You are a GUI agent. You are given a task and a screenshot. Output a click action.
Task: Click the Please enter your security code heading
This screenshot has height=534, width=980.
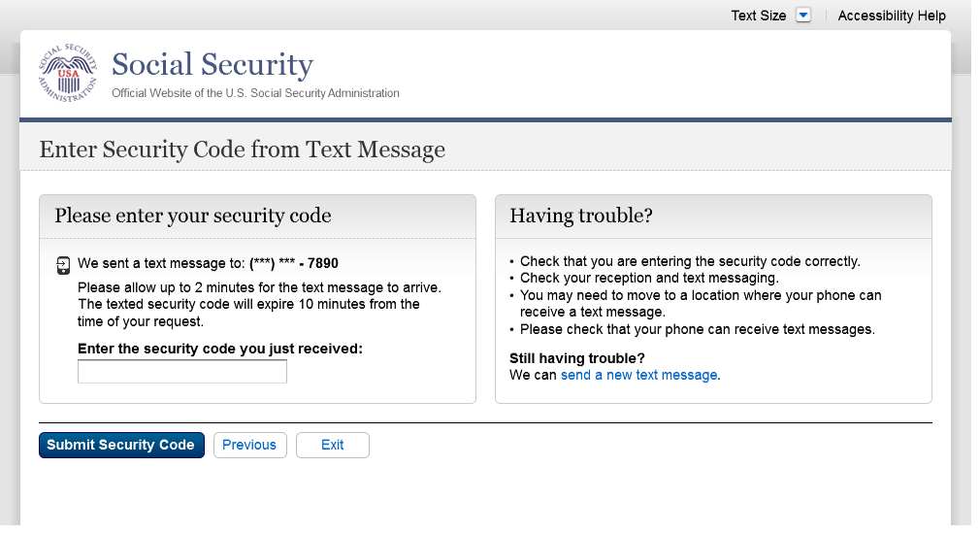pos(193,216)
